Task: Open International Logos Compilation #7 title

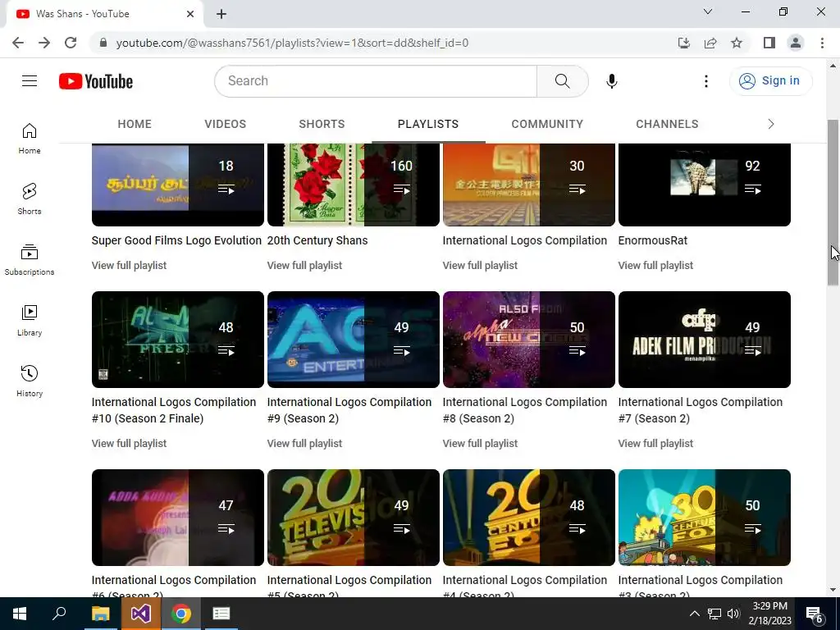Action: [x=701, y=410]
